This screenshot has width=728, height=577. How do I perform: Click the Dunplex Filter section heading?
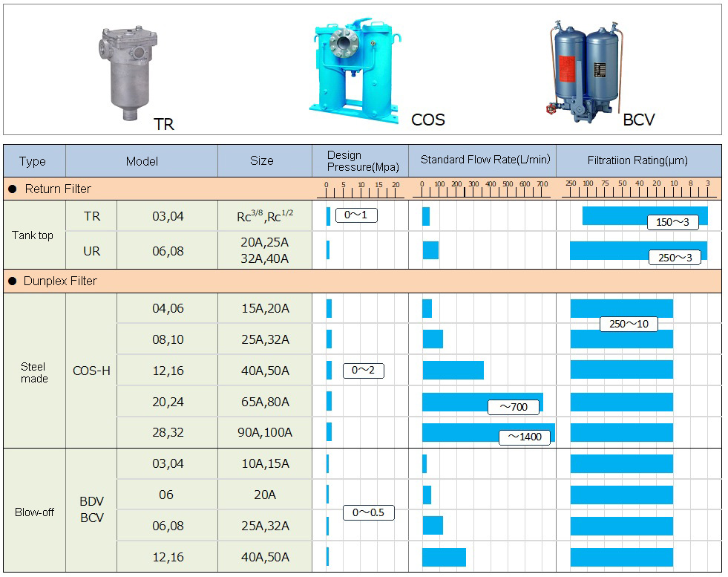(60, 281)
